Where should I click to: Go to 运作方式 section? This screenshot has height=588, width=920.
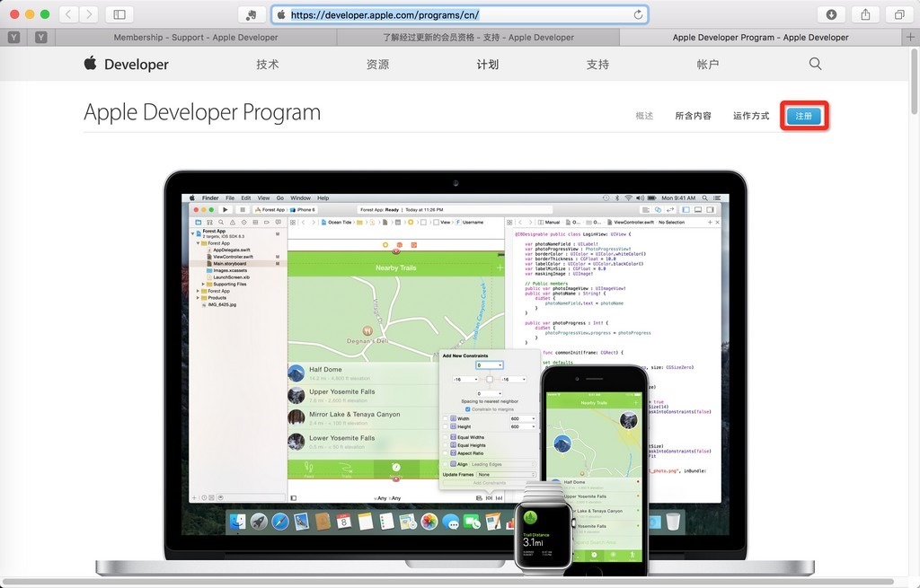751,116
